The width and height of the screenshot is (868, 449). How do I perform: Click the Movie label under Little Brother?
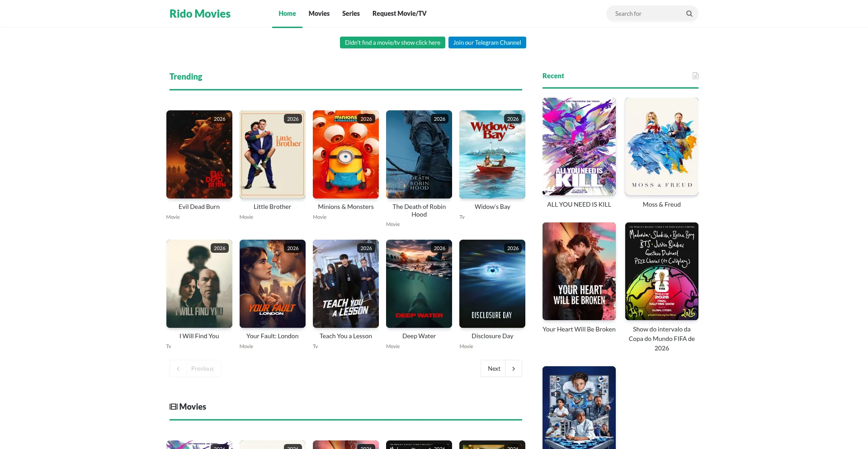pos(246,217)
